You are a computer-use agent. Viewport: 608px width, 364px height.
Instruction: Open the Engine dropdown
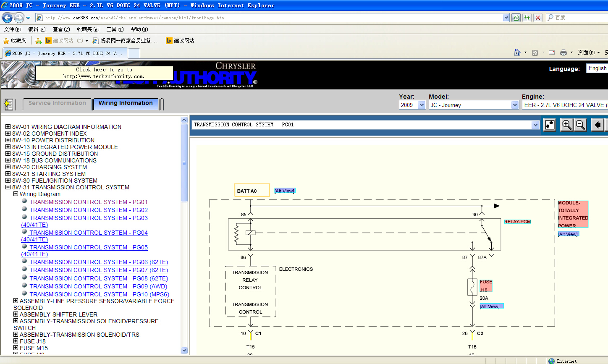(x=565, y=105)
